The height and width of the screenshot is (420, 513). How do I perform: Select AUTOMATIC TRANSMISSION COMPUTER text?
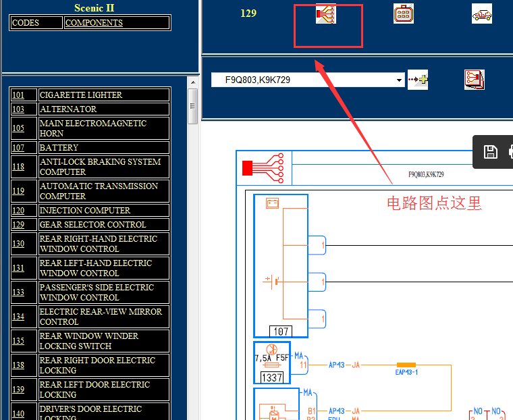pyautogui.click(x=99, y=191)
